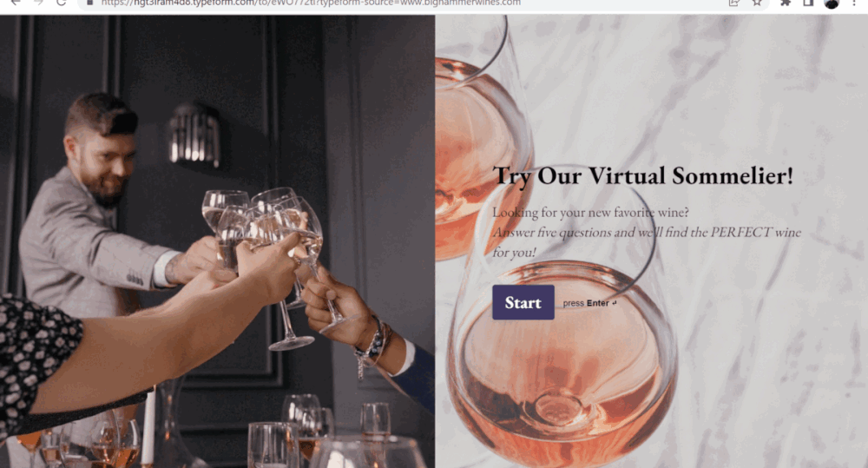This screenshot has width=868, height=468.
Task: Open the Chrome three-dot menu
Action: [854, 3]
